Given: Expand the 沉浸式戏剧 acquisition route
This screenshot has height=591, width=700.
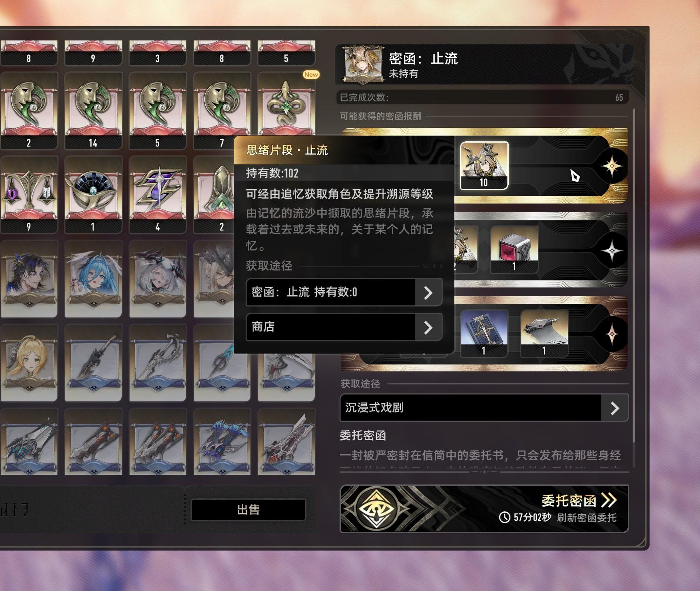Looking at the screenshot, I should click(484, 408).
